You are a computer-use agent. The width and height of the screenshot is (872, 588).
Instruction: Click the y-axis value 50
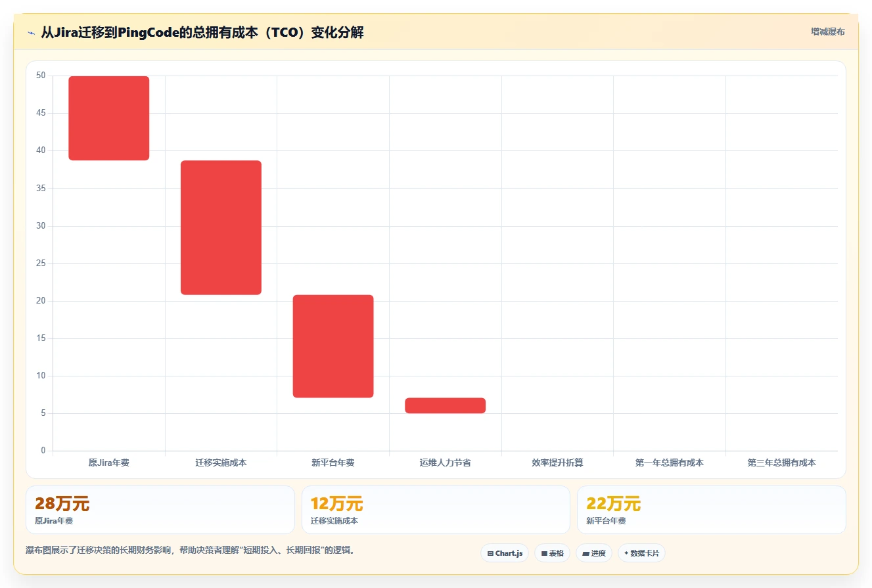click(41, 76)
